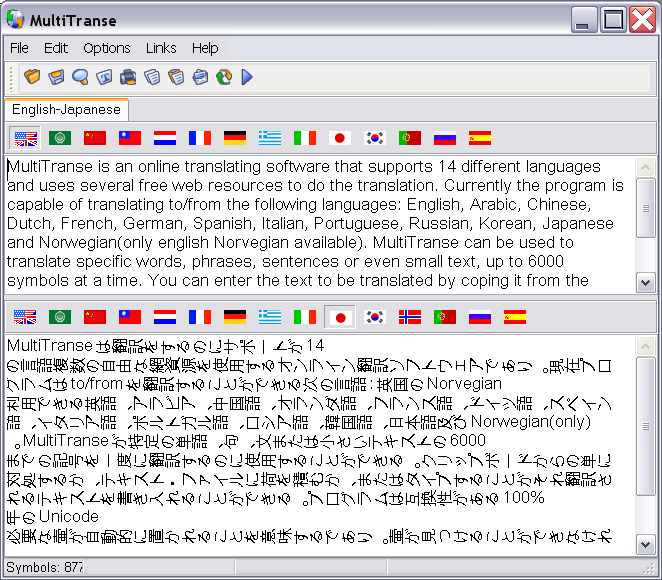
Task: Click the magnifier search toolbar icon
Action: [x=80, y=77]
